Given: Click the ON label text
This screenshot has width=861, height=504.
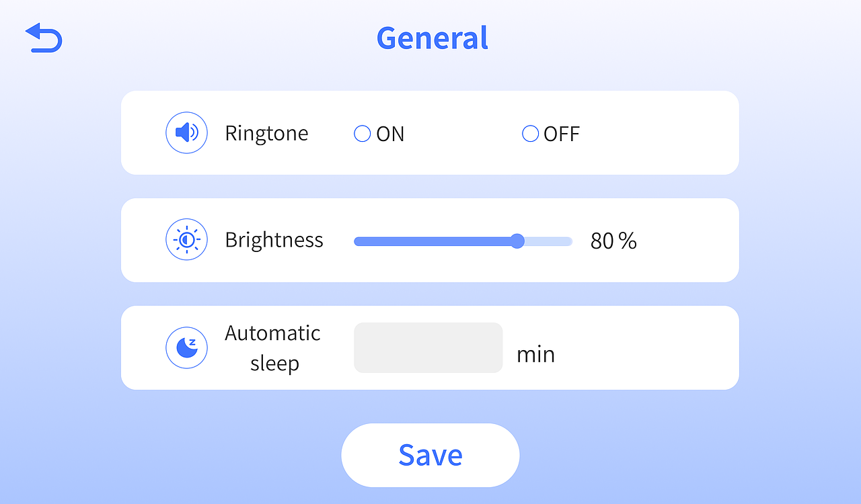Looking at the screenshot, I should pyautogui.click(x=390, y=134).
